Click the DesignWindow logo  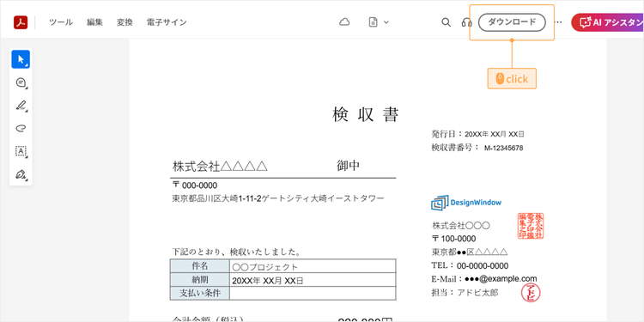(x=466, y=203)
